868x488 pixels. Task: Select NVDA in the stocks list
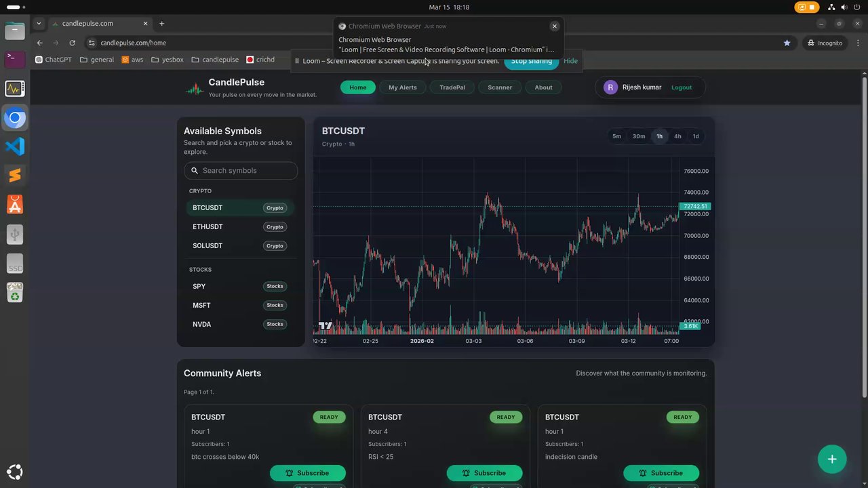click(241, 325)
